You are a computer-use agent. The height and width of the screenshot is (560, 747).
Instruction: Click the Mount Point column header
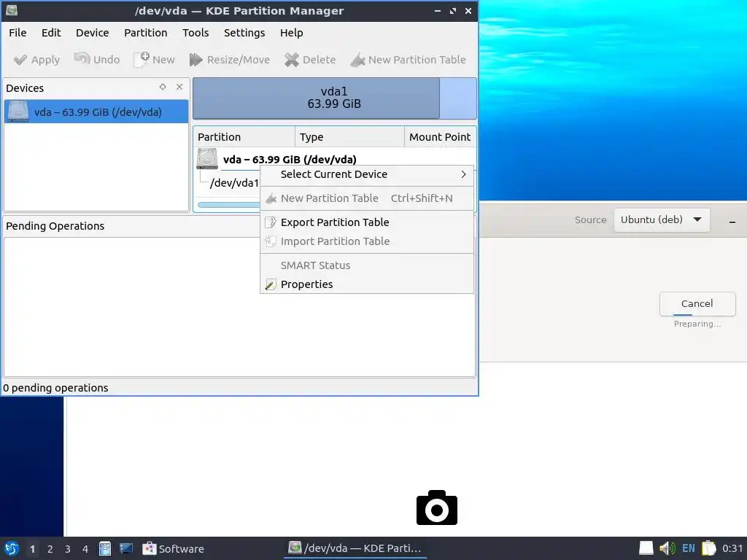440,137
